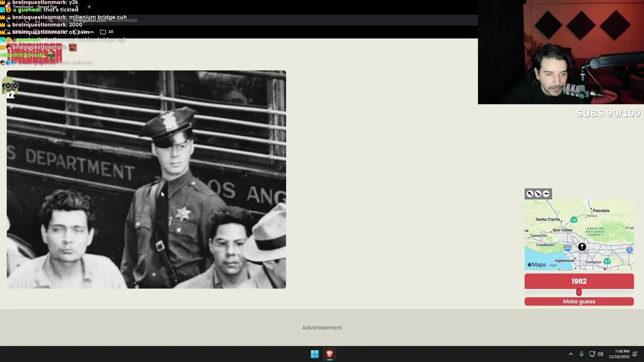Click the bookmark icon beside the address bar
644x362 pixels.
(37, 20)
